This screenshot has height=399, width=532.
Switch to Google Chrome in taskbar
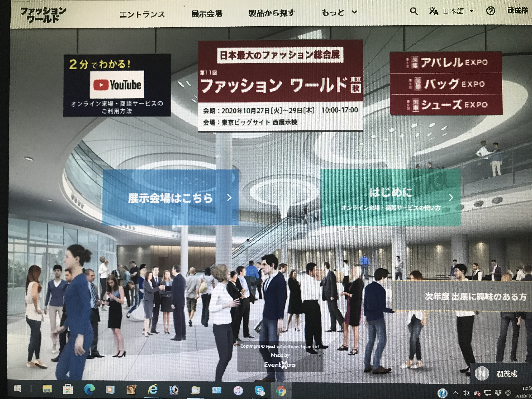point(281,391)
